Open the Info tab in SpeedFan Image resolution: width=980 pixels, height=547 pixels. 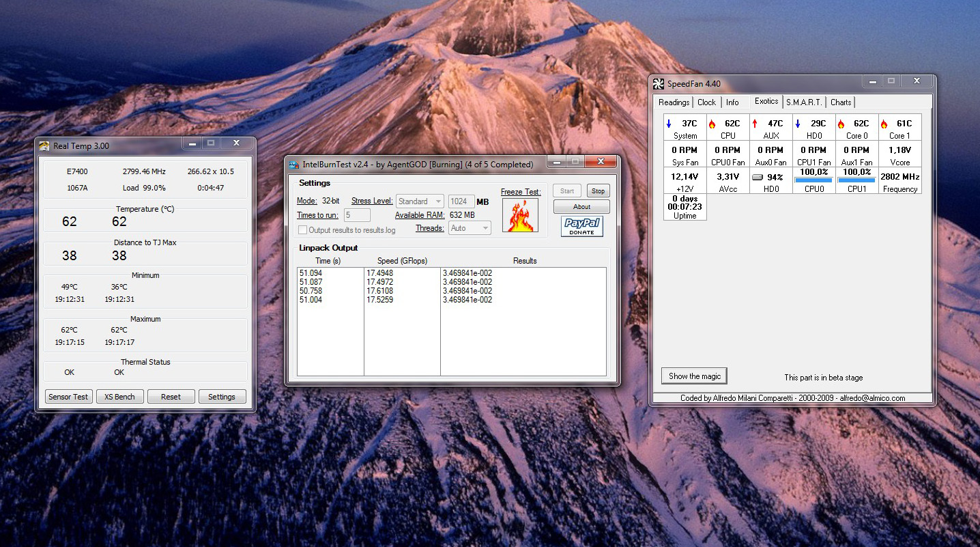click(732, 102)
